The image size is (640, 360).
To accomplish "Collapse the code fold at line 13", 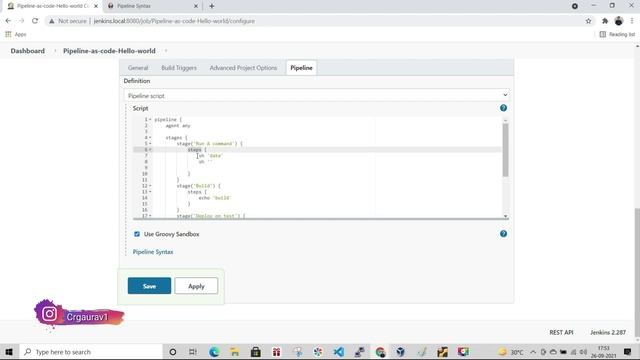I will [150, 192].
